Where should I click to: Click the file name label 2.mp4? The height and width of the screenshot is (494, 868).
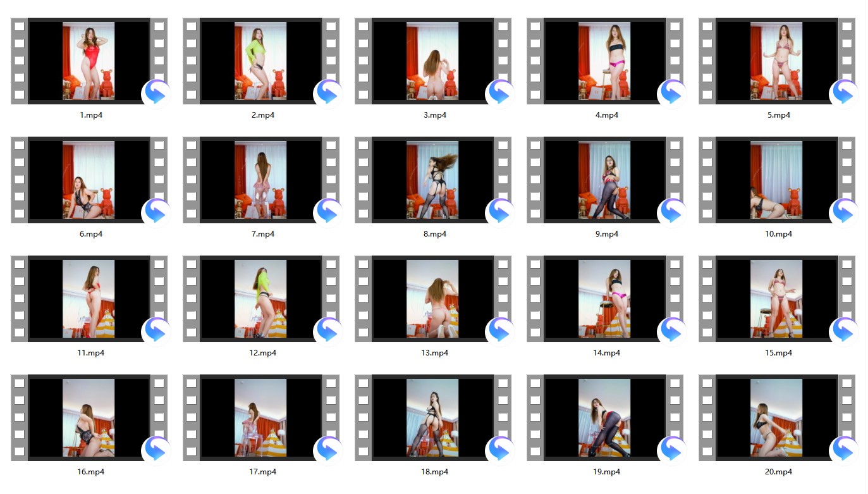(x=263, y=115)
